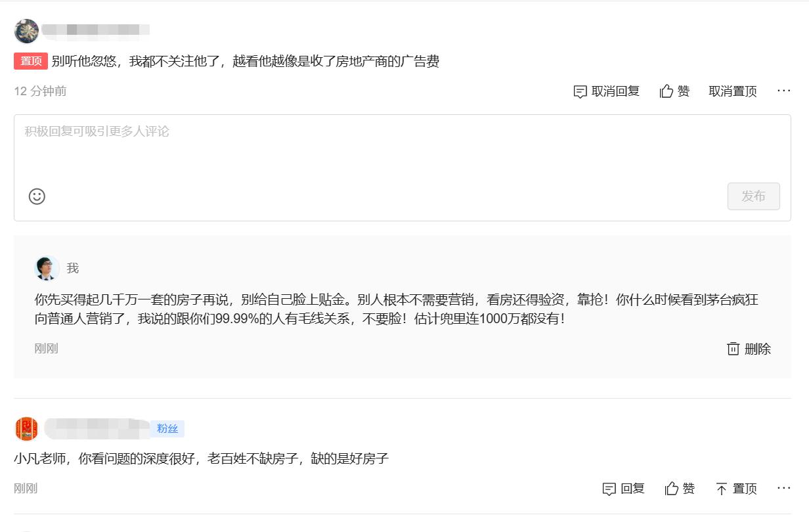Image resolution: width=809 pixels, height=532 pixels.
Task: Like the pinned comment with 赞
Action: tap(674, 91)
